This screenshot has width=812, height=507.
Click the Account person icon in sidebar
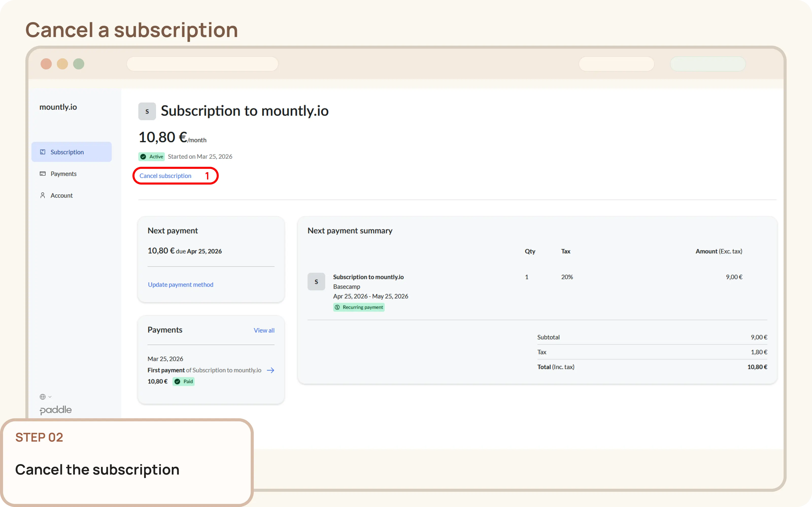[43, 195]
